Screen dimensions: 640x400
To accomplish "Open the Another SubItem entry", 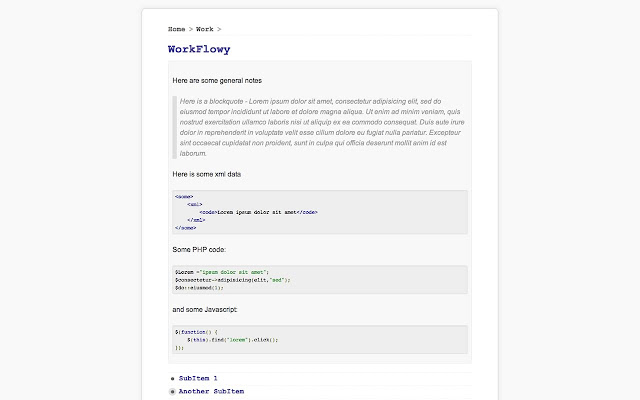I will point(211,391).
